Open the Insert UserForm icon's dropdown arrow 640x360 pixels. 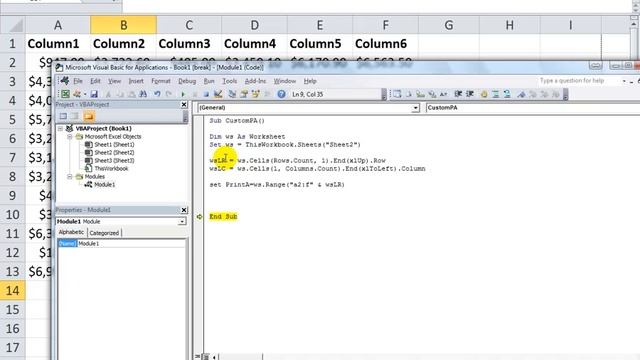pos(84,94)
